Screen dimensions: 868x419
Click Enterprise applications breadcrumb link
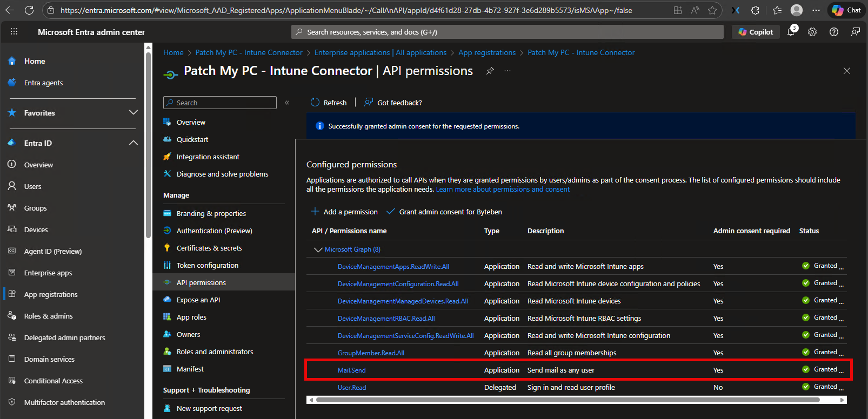380,52
